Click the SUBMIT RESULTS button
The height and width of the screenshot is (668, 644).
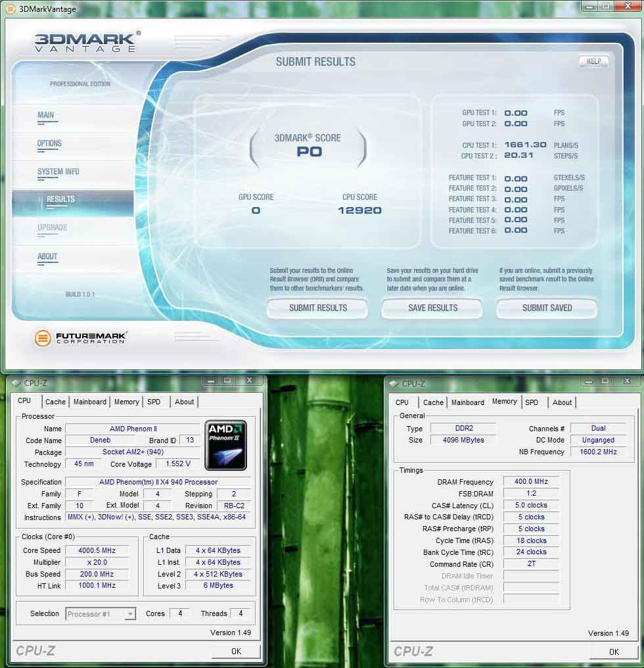tap(318, 308)
